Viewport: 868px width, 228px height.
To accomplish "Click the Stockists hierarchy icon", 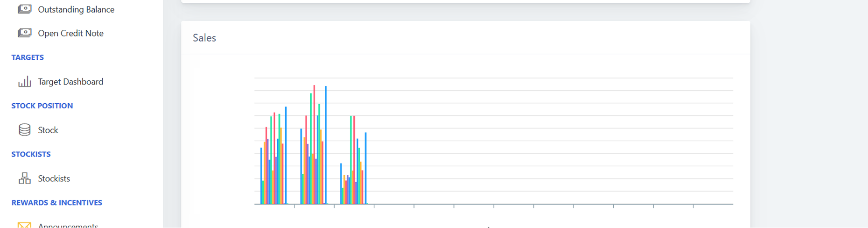I will coord(25,178).
